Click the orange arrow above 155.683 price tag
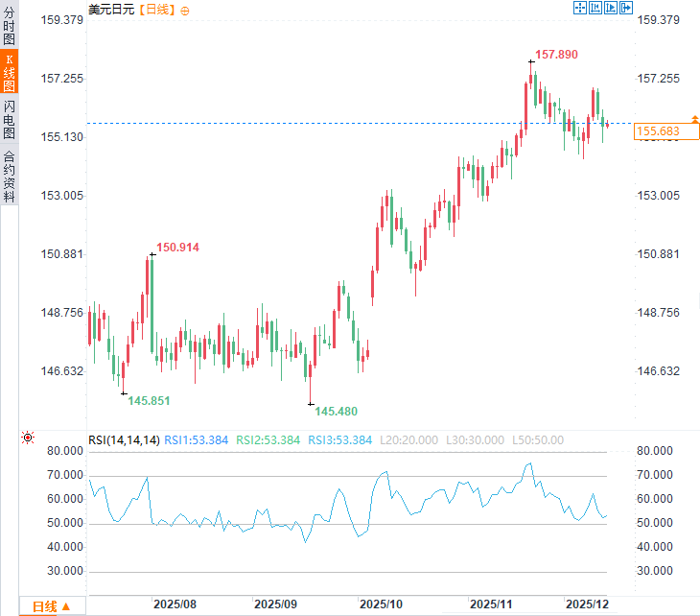700x616 pixels. pyautogui.click(x=695, y=119)
